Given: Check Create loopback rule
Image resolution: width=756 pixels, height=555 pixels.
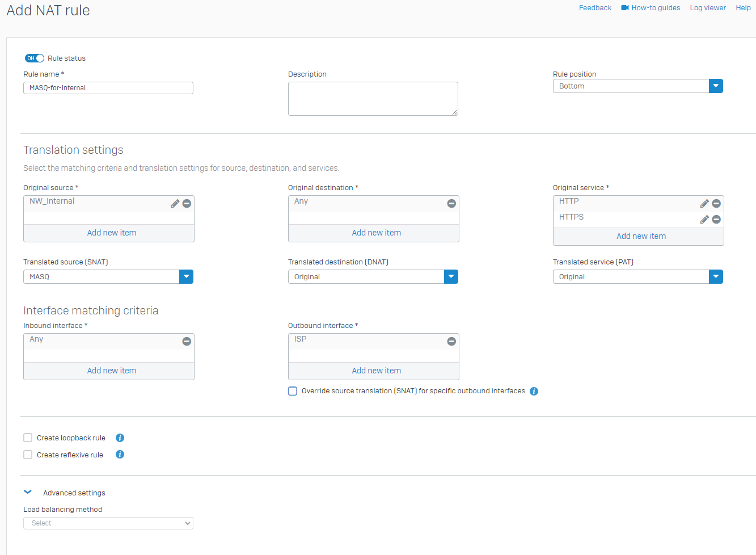Looking at the screenshot, I should [x=28, y=438].
